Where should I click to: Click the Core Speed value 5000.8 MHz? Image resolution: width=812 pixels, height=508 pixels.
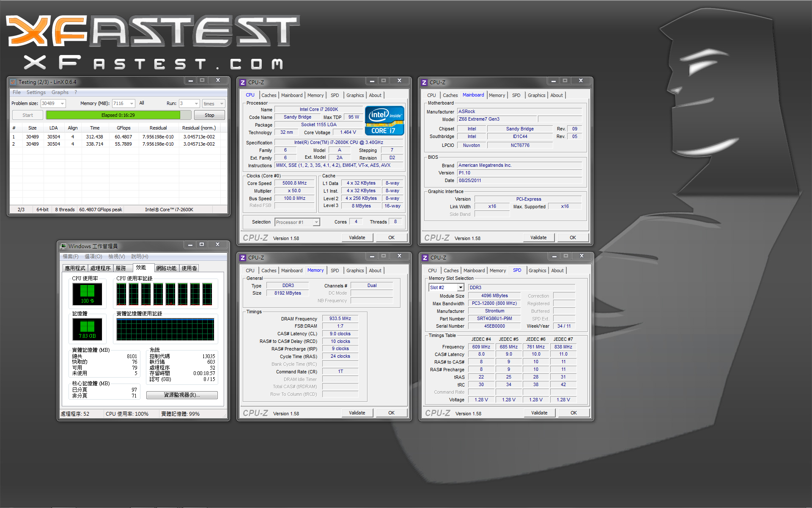tap(295, 183)
